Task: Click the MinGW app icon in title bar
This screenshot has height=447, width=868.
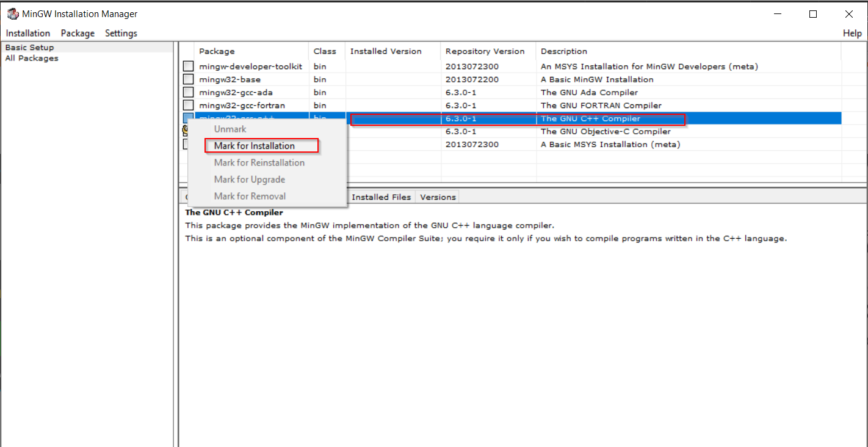Action: [x=13, y=13]
